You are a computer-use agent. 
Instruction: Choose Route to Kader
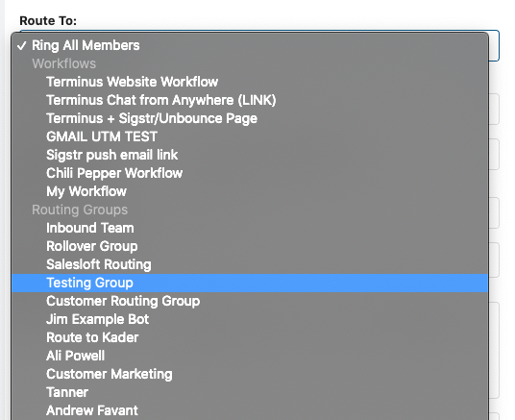click(250, 337)
